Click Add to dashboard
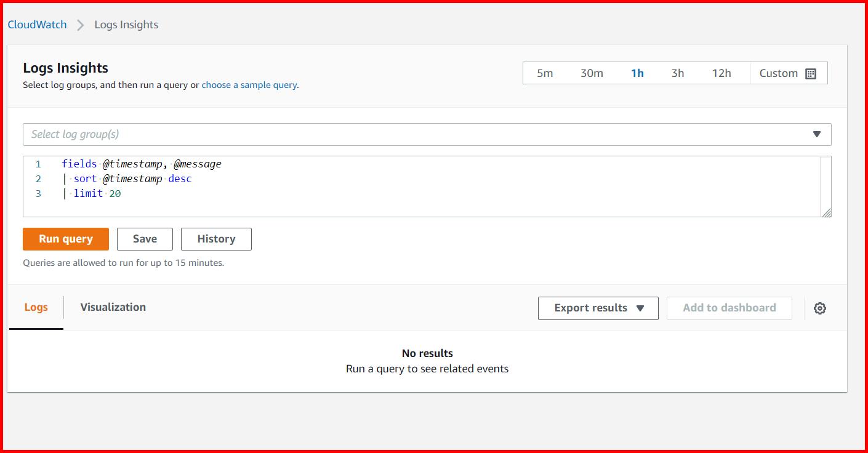 729,308
